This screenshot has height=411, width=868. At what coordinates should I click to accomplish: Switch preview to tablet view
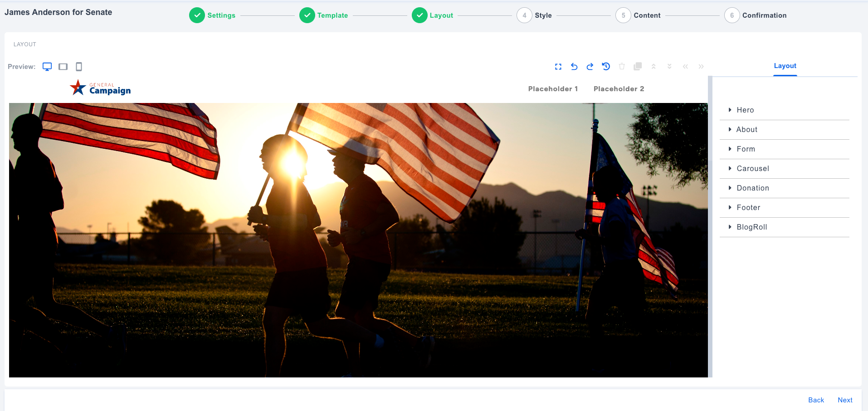63,66
